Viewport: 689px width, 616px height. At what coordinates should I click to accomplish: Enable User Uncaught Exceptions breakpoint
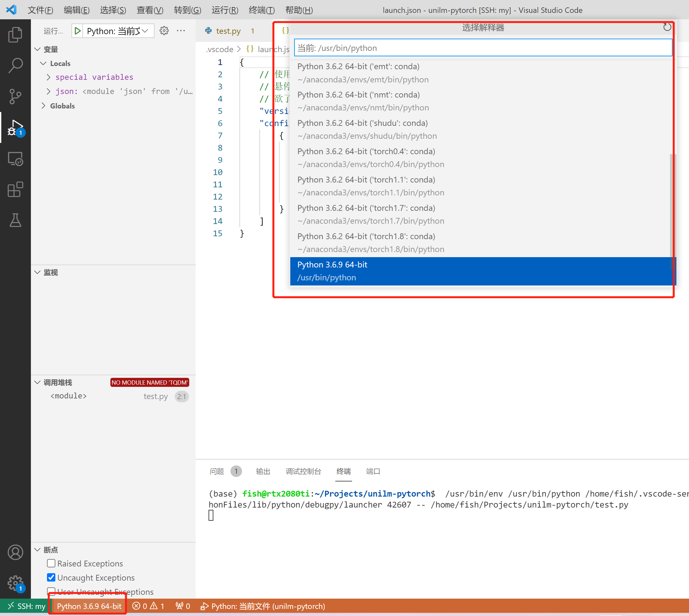pyautogui.click(x=51, y=592)
